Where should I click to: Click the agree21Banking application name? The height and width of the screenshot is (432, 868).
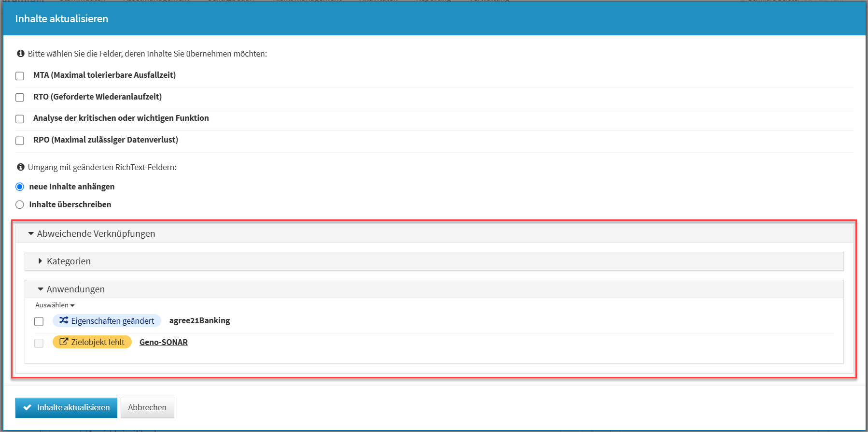[x=199, y=320]
